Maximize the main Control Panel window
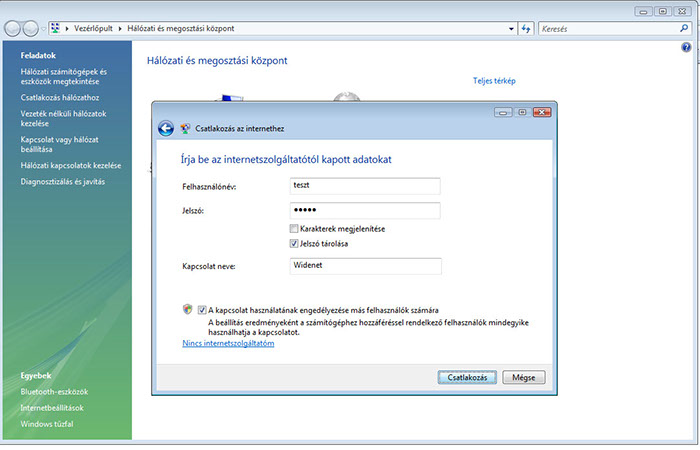700x450 pixels. pyautogui.click(x=663, y=11)
